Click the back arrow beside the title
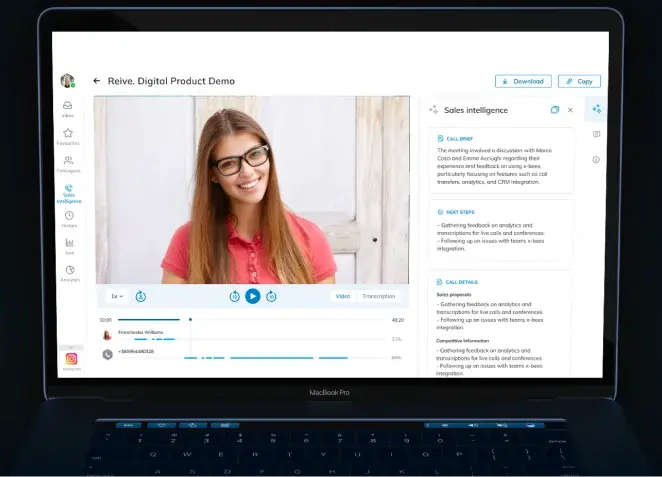Image resolution: width=662 pixels, height=477 pixels. pyautogui.click(x=97, y=81)
